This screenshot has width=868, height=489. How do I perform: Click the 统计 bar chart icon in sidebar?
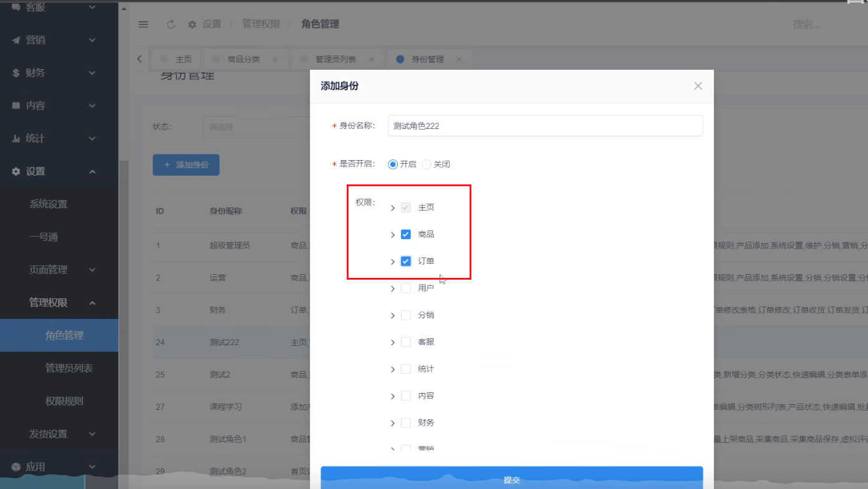pyautogui.click(x=16, y=138)
